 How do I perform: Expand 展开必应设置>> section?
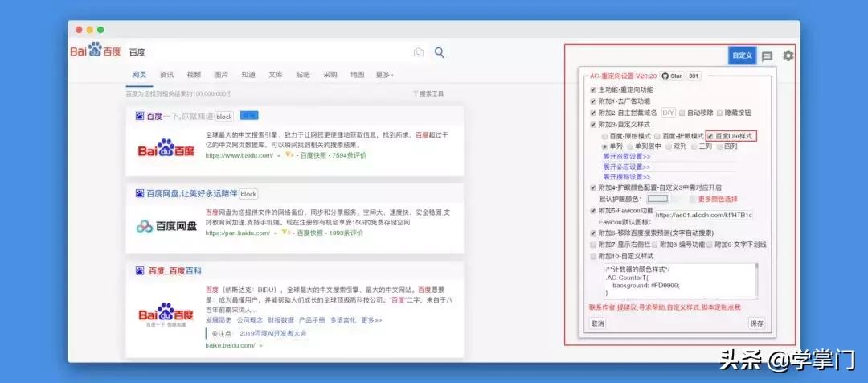[x=627, y=167]
